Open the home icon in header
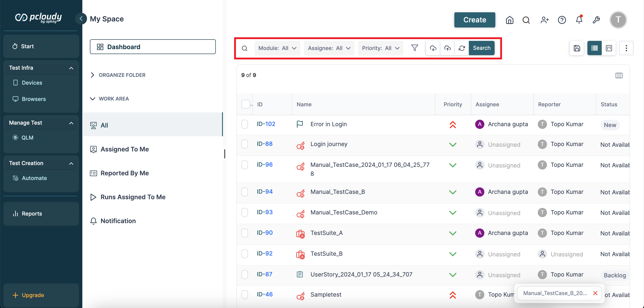This screenshot has width=644, height=308. [510, 20]
